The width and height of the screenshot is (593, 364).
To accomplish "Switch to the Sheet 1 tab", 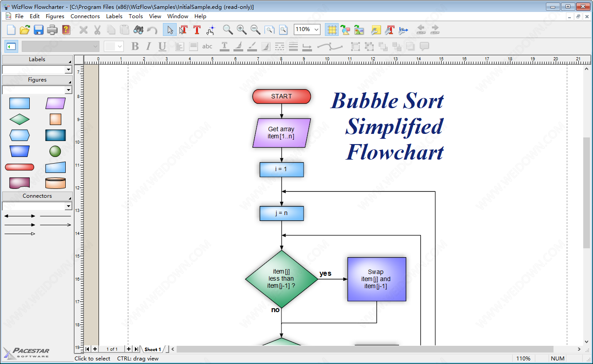I will point(153,349).
